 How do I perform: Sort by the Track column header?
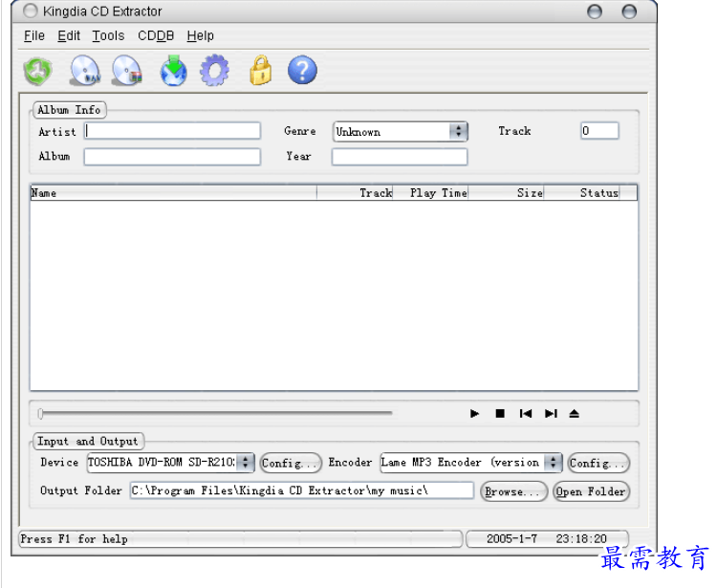point(355,193)
